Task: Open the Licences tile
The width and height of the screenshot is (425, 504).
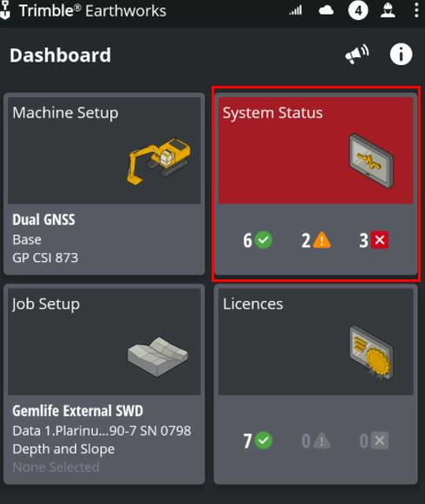Action: coord(316,384)
